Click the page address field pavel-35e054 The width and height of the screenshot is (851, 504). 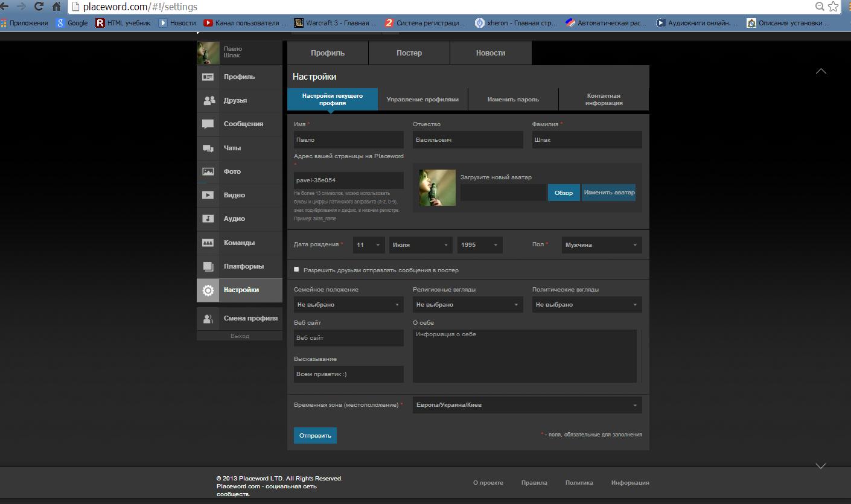[349, 180]
